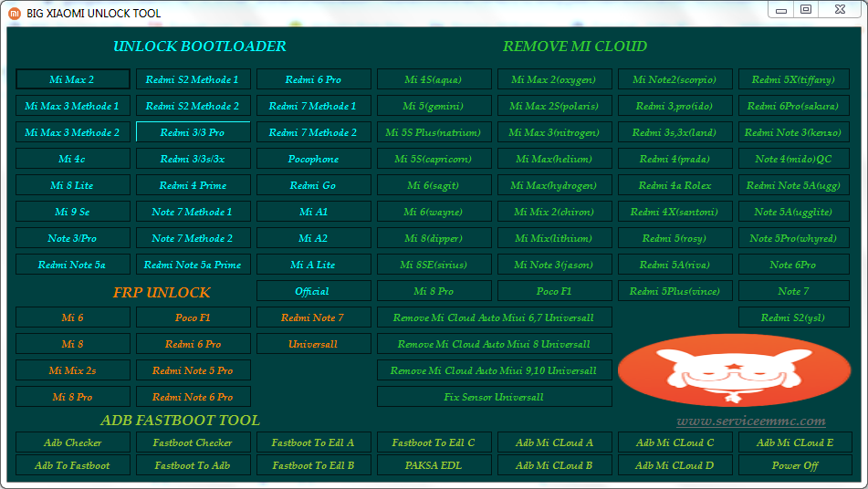This screenshot has width=868, height=489.
Task: Click Redmi S2 Methode 1
Action: (193, 79)
